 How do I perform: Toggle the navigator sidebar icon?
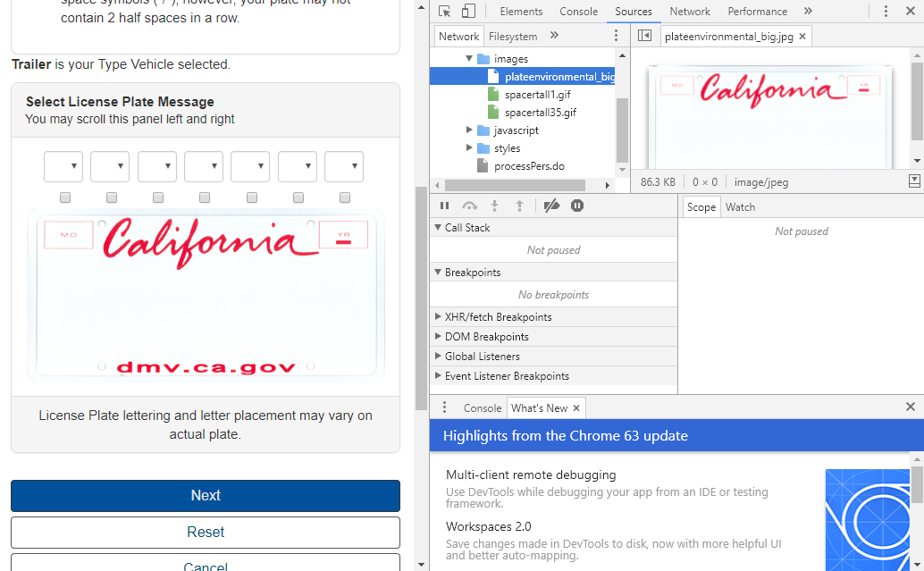pyautogui.click(x=644, y=36)
